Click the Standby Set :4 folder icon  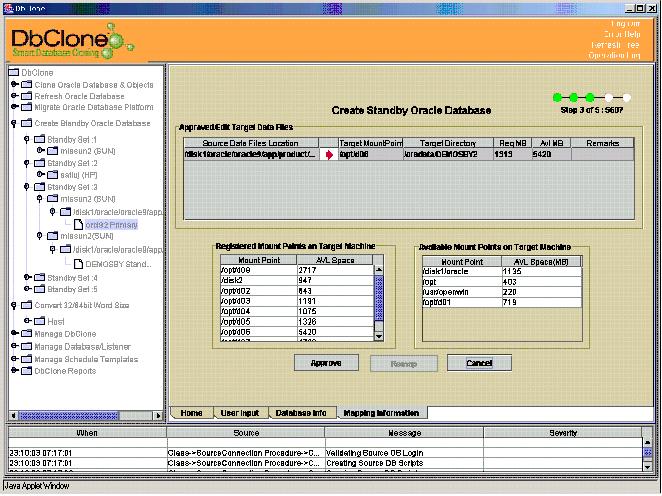pos(39,277)
